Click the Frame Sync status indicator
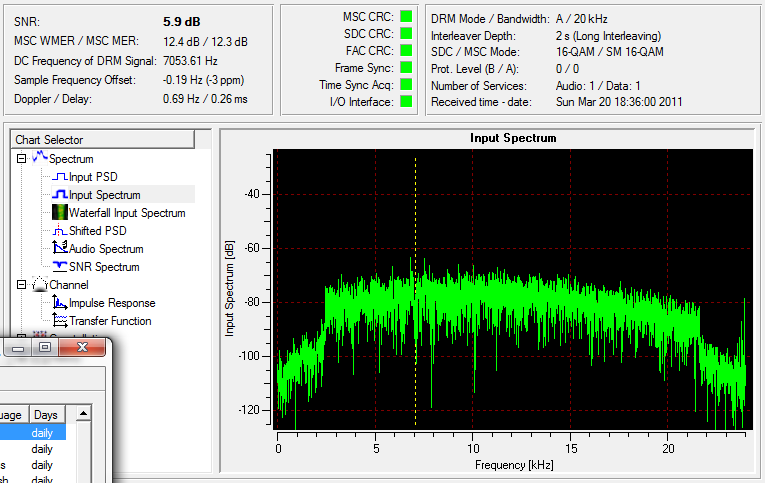 coord(406,67)
